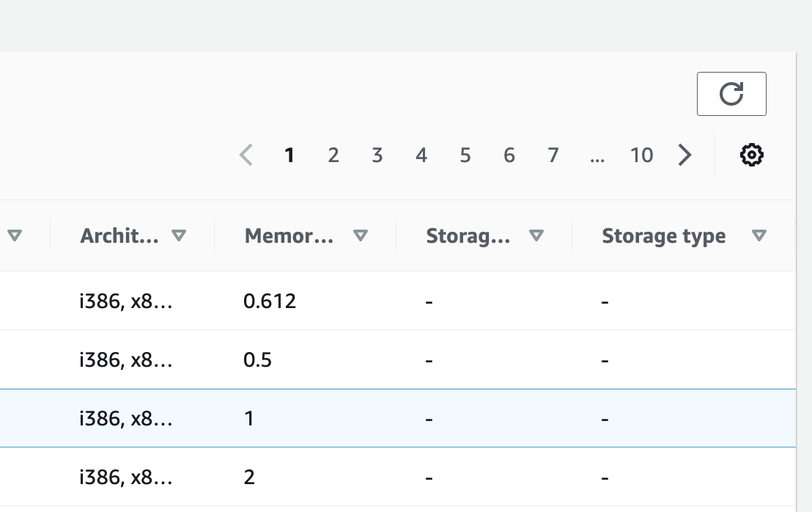The height and width of the screenshot is (512, 812).
Task: Go to next page arrow
Action: (x=684, y=155)
